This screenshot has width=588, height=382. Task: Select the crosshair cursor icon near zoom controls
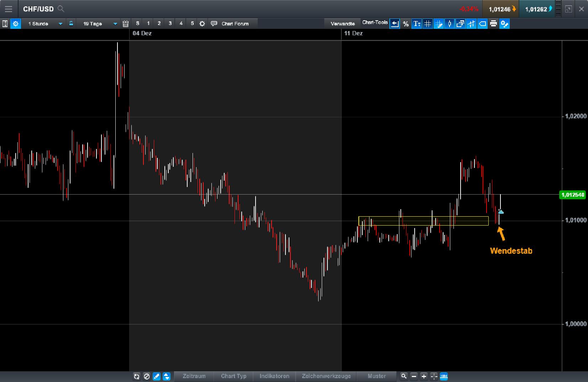click(x=434, y=376)
